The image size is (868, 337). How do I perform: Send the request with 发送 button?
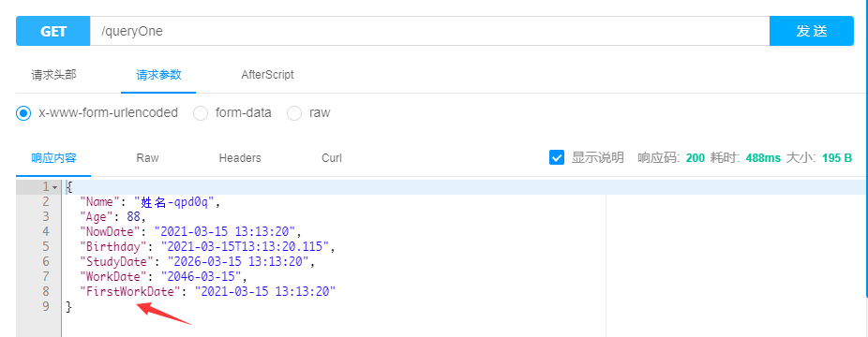click(x=812, y=31)
